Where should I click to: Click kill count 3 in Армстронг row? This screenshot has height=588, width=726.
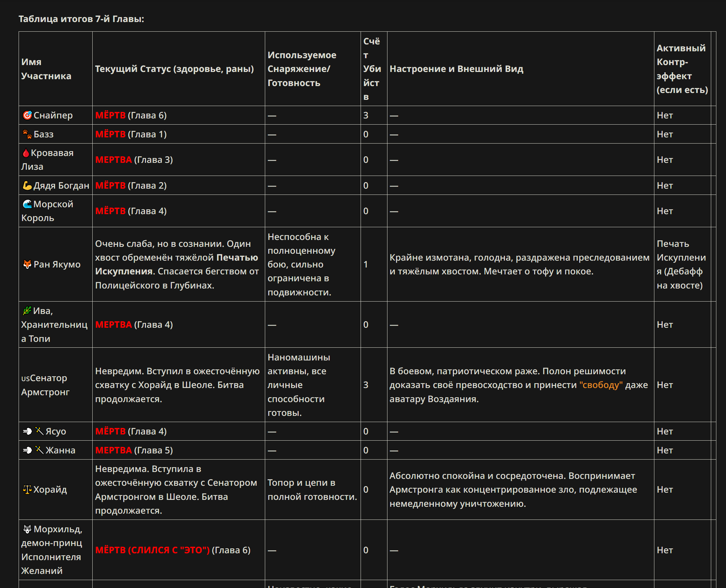[x=366, y=385]
